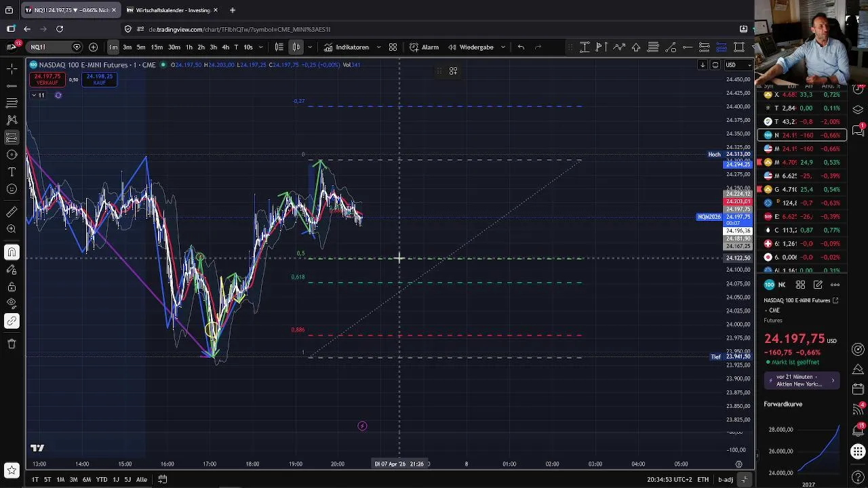The height and width of the screenshot is (488, 868).
Task: Toggle lock all drawings
Action: [x=12, y=287]
